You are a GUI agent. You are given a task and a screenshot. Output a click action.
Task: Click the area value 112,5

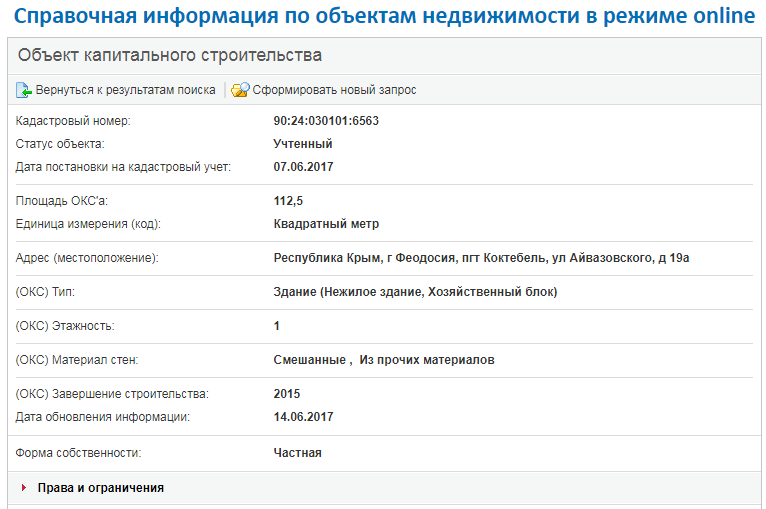(x=289, y=201)
